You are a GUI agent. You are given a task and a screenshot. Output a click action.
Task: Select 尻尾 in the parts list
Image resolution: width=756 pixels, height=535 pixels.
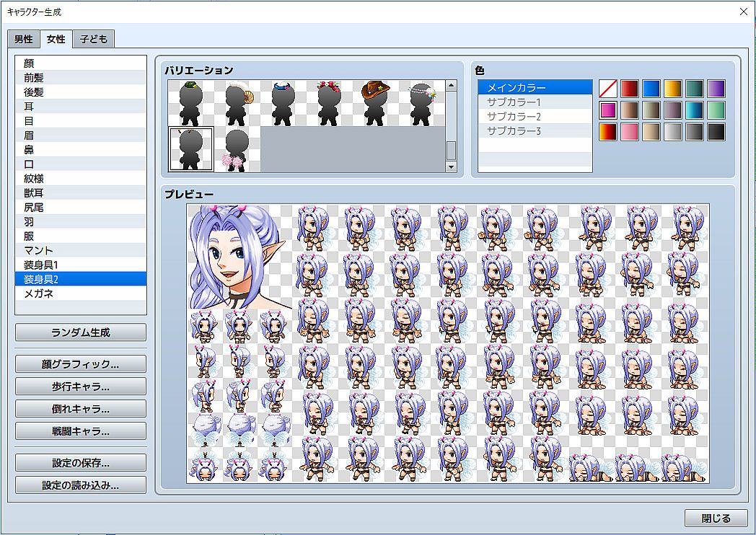[x=81, y=207]
